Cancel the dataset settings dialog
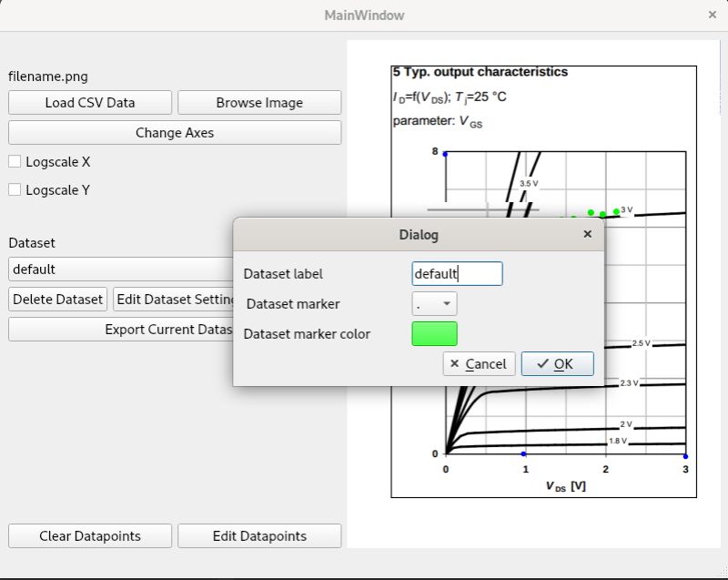The image size is (728, 580). pyautogui.click(x=479, y=363)
